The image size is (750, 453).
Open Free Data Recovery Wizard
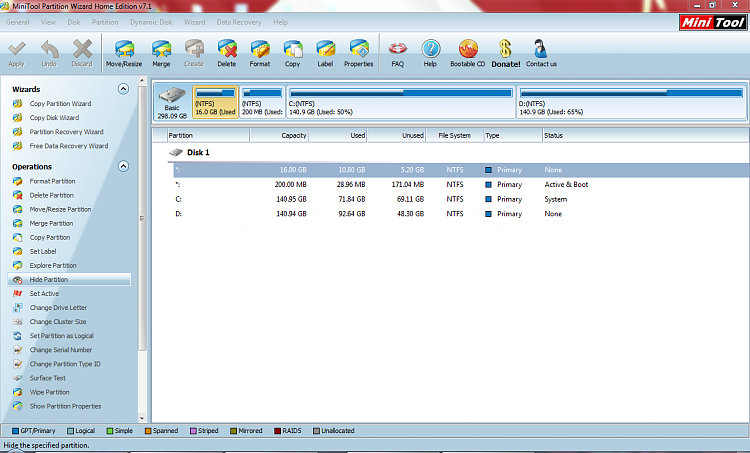coord(69,146)
